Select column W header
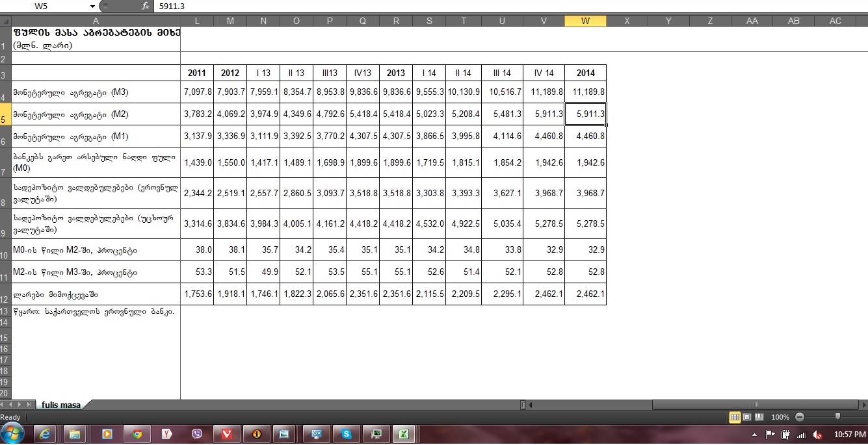Image resolution: width=868 pixels, height=445 pixels. point(585,21)
